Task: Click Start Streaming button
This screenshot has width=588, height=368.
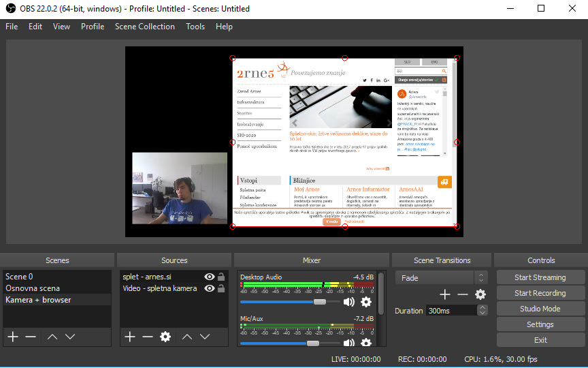Action: [x=540, y=277]
